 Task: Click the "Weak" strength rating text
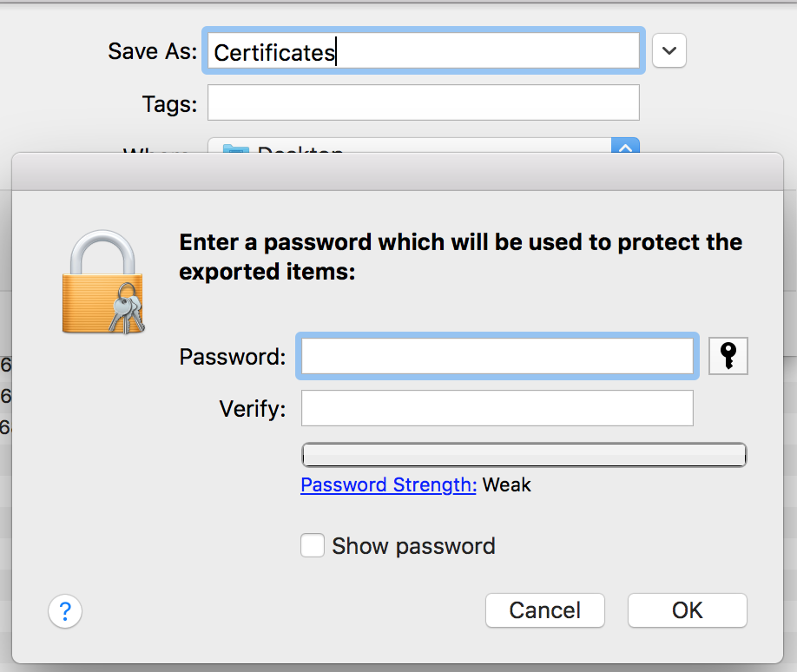tap(507, 484)
